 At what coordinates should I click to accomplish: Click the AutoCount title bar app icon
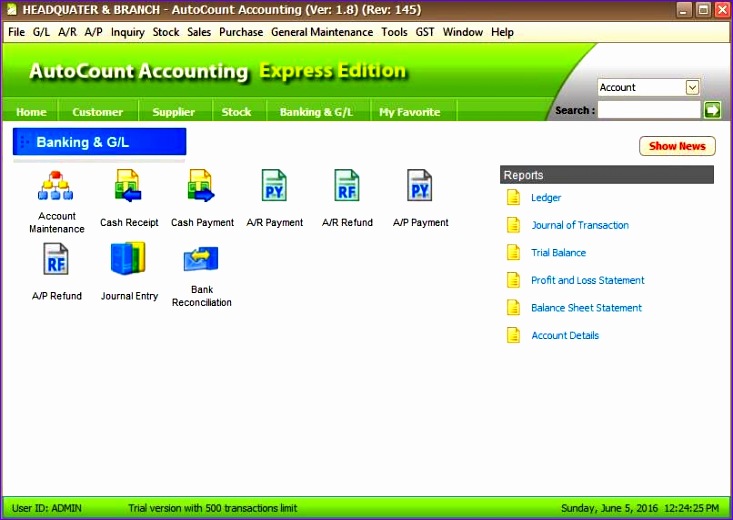pyautogui.click(x=11, y=9)
